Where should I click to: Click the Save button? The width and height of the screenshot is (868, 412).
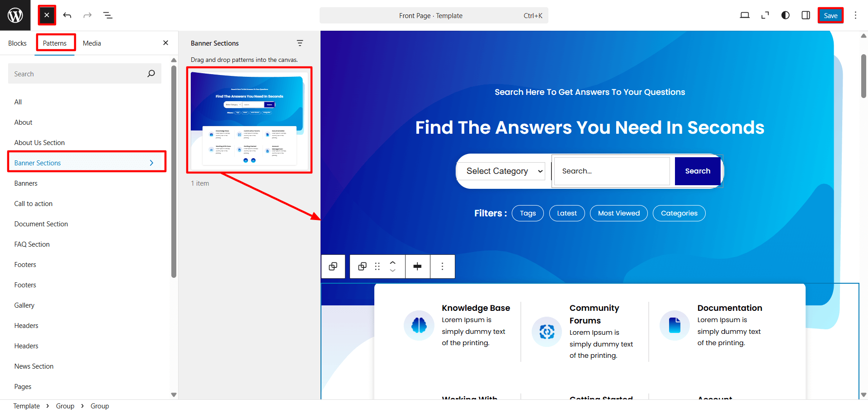[830, 15]
